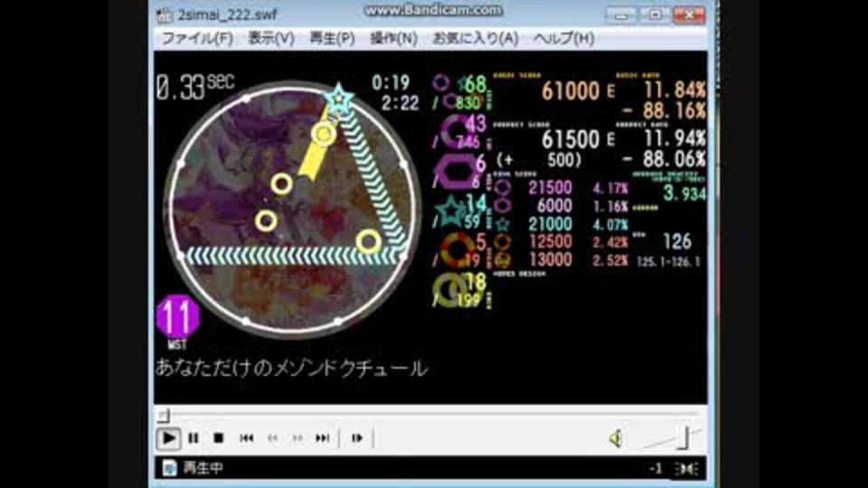
Task: Pause the playback
Action: coord(193,438)
